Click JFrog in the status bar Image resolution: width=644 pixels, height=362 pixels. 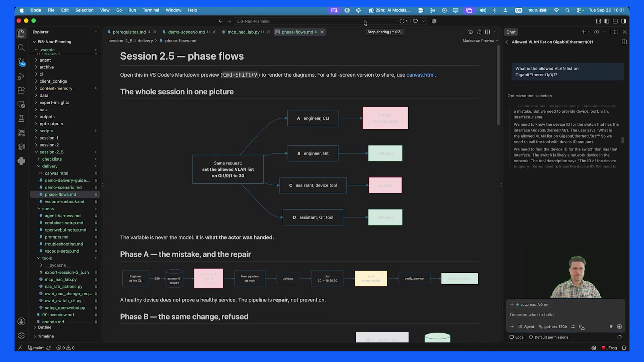tap(609, 348)
